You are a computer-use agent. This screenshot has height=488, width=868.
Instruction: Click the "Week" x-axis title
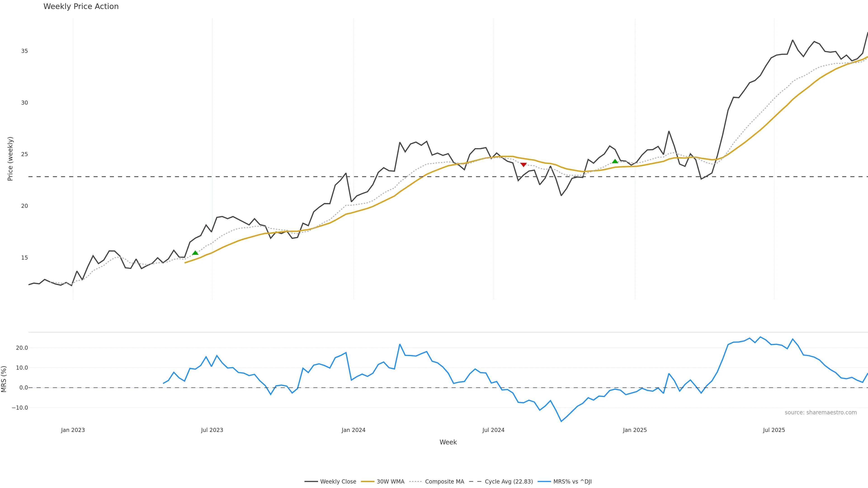click(x=448, y=442)
